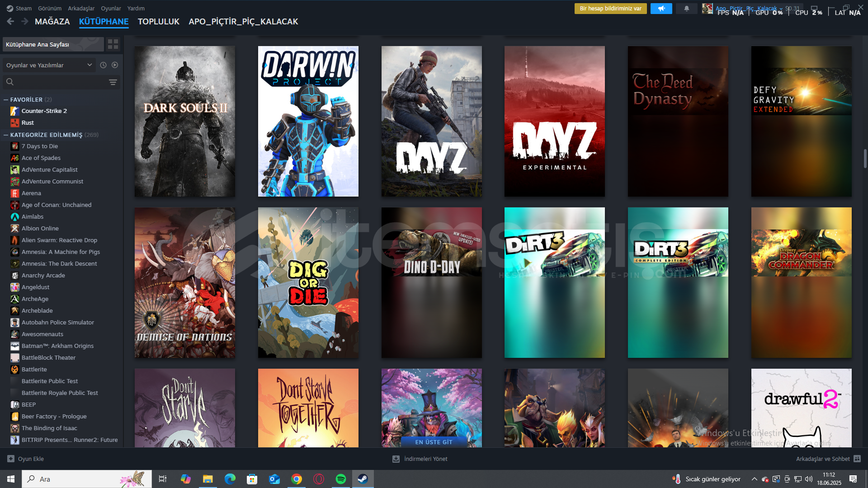Open the Oyunlar menu
The height and width of the screenshot is (488, 868).
(111, 8)
